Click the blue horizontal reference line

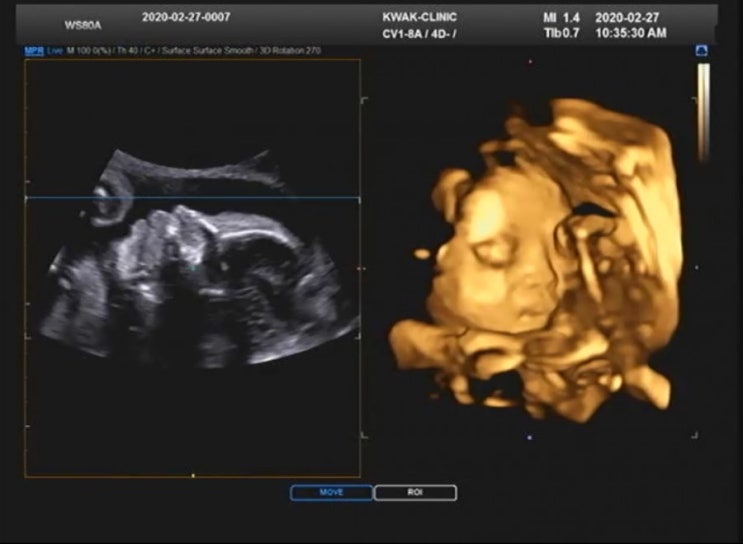coord(192,198)
